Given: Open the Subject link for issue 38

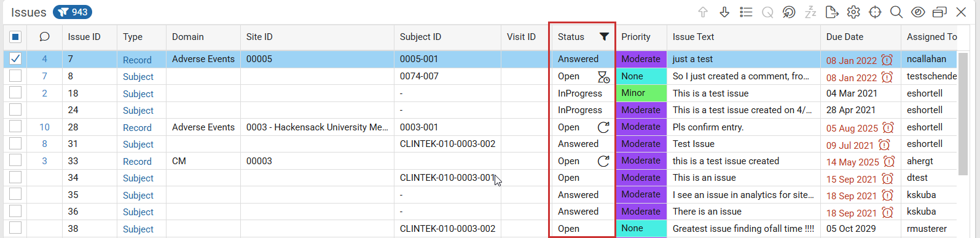Looking at the screenshot, I should 138,229.
